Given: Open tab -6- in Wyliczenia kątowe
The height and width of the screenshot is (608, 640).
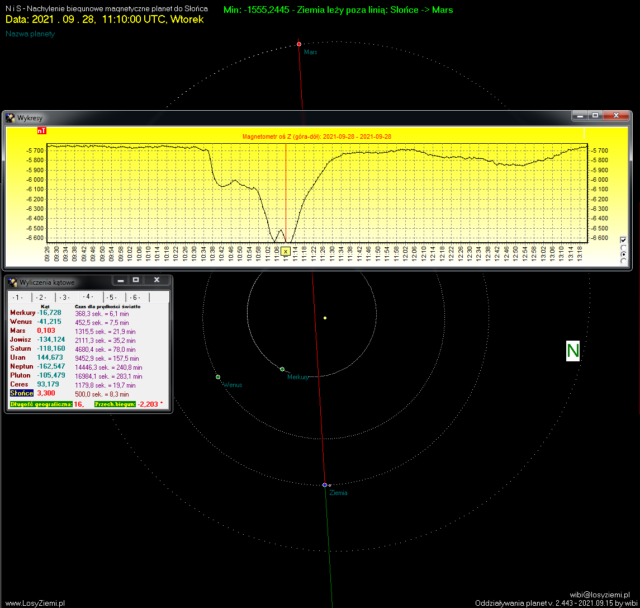Looking at the screenshot, I should (135, 298).
